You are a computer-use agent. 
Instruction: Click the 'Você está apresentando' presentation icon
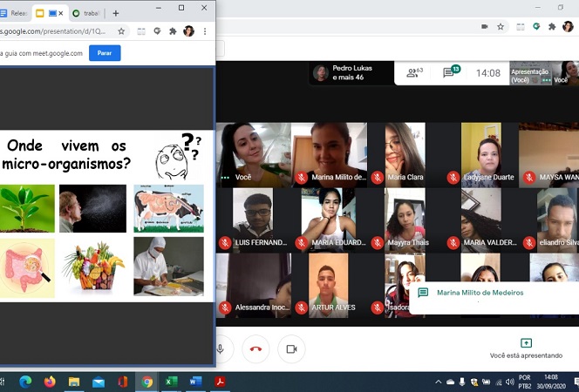pos(525,343)
